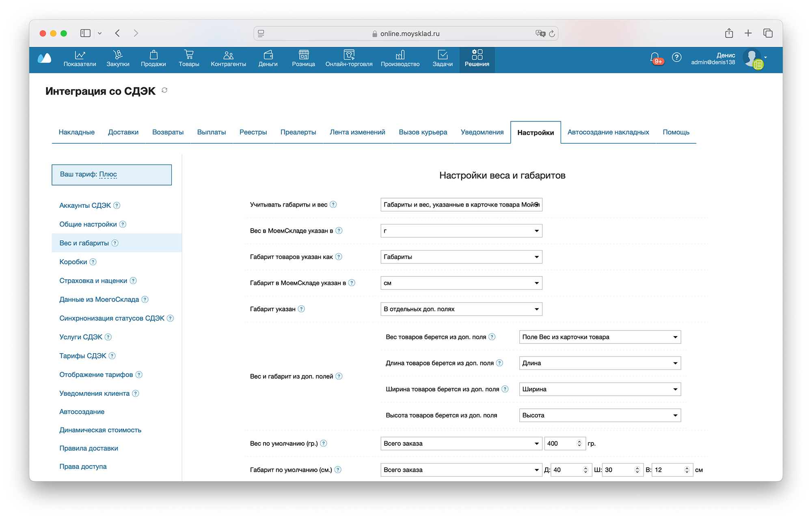This screenshot has width=812, height=520.
Task: Click the refresh icon next to page title
Action: (164, 90)
